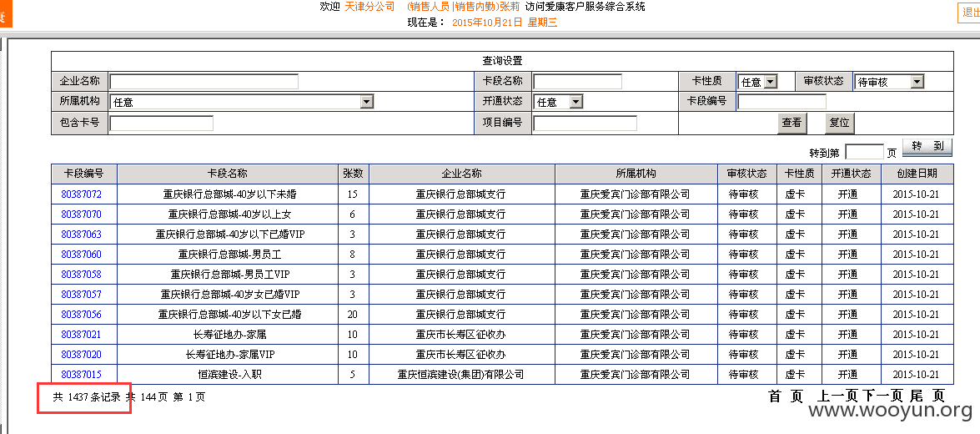
Task: Select cell 重庆银行总部城-40岁以下未婚
Action: pos(228,194)
